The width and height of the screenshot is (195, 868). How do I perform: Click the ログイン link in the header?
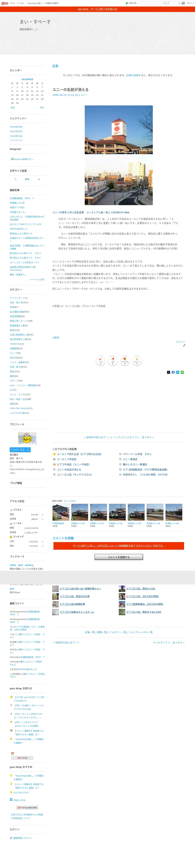pos(190,3)
